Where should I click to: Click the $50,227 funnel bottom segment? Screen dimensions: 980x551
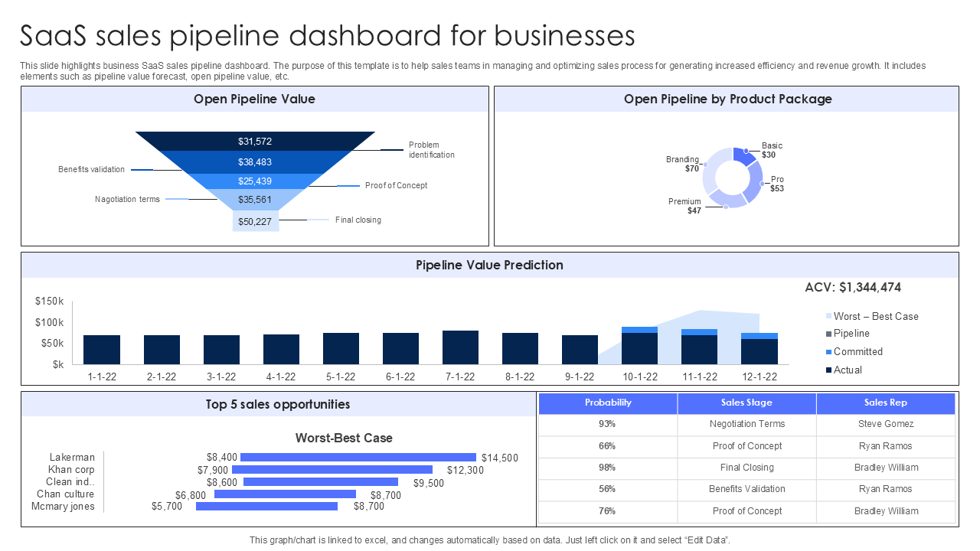click(256, 221)
